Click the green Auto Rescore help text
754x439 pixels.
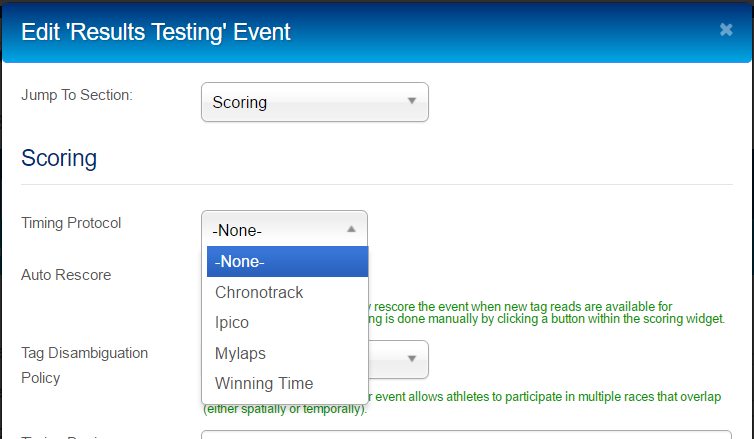pyautogui.click(x=546, y=313)
